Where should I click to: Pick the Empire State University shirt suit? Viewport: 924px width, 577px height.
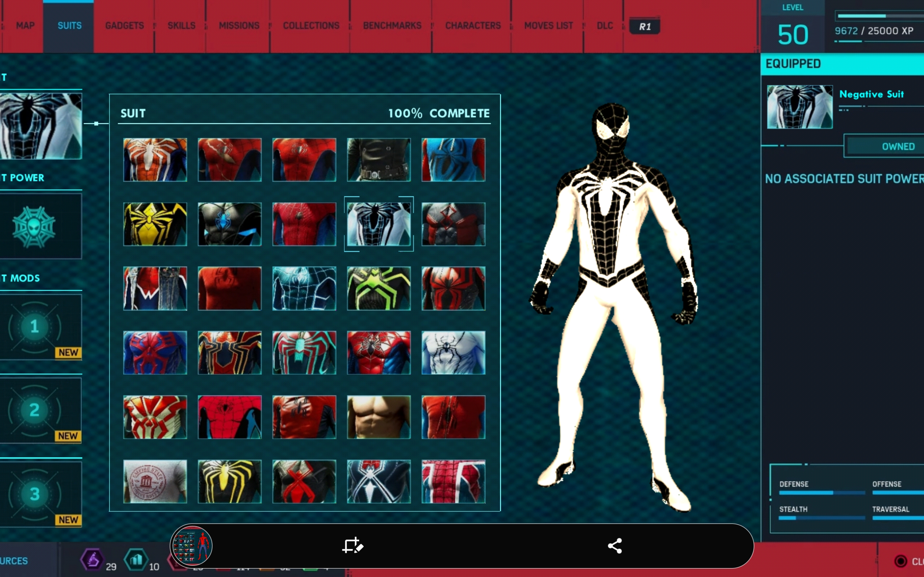pyautogui.click(x=155, y=481)
